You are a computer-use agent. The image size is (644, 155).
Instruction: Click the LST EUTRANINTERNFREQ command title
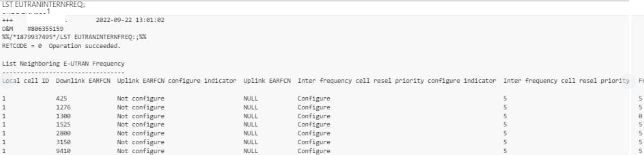pos(44,4)
